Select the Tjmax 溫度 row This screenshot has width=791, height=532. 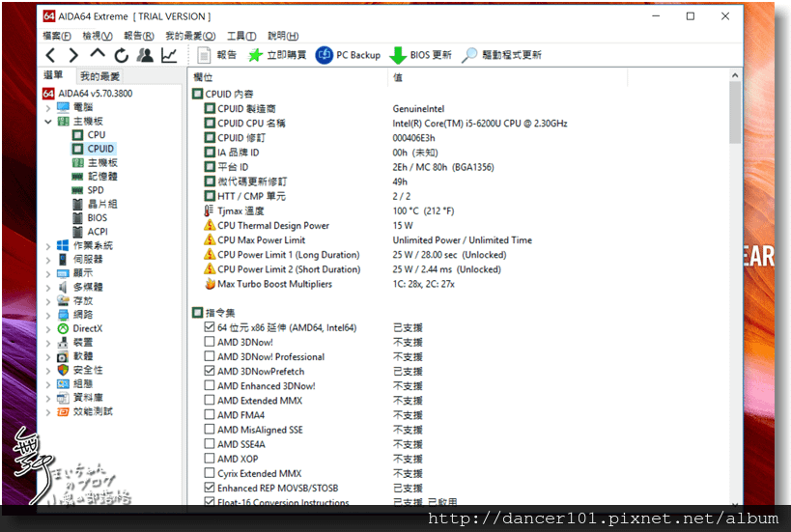tap(457, 210)
